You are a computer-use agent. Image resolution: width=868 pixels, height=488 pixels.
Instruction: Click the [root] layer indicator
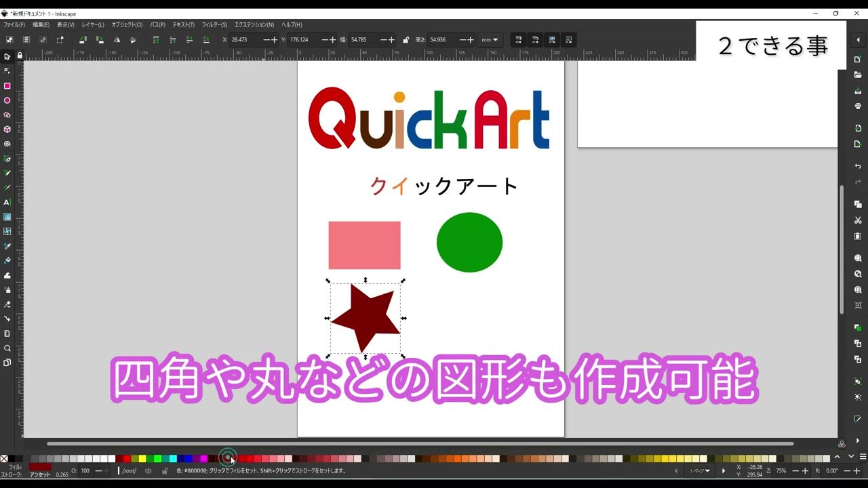pos(128,470)
